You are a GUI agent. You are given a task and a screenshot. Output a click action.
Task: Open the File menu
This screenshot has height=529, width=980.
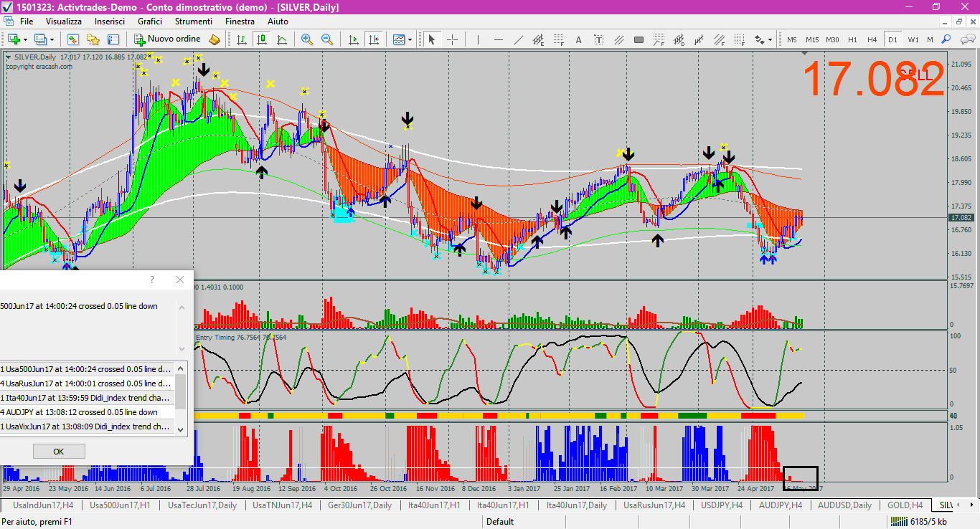pos(27,22)
